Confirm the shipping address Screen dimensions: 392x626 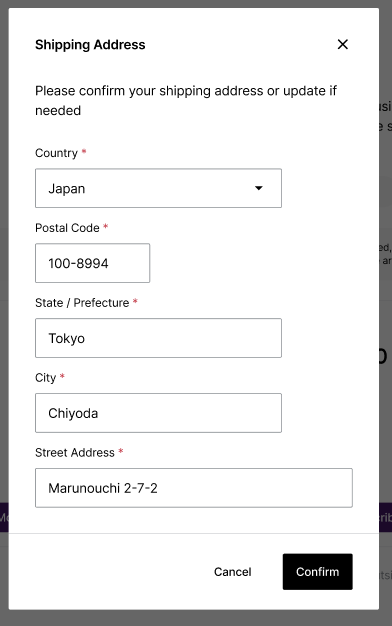(317, 572)
